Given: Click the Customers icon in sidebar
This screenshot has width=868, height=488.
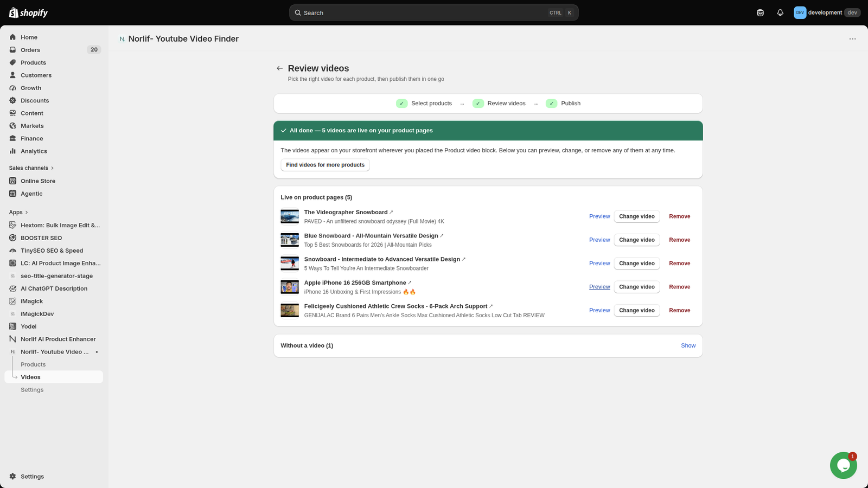Looking at the screenshot, I should (x=13, y=75).
